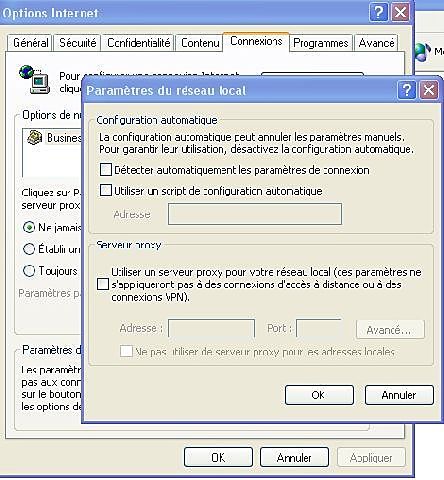Click the help question mark in Options Internet
The height and width of the screenshot is (480, 444).
(x=379, y=13)
